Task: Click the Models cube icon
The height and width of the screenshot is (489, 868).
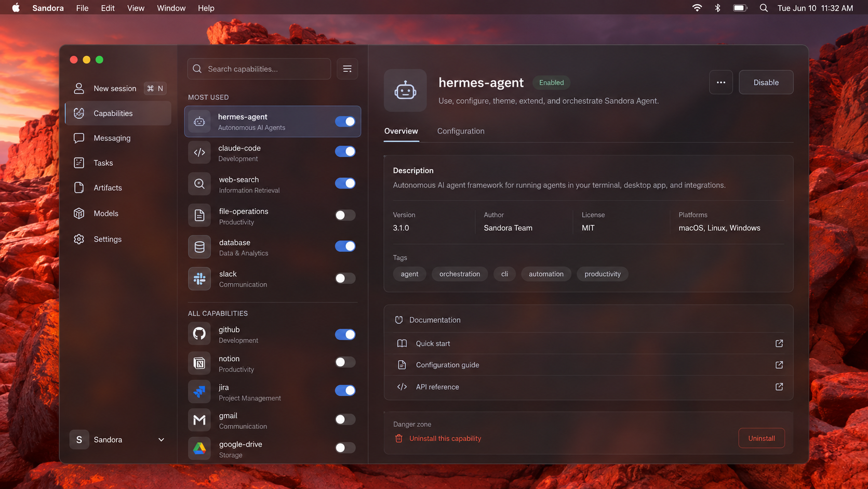Action: [x=79, y=214]
